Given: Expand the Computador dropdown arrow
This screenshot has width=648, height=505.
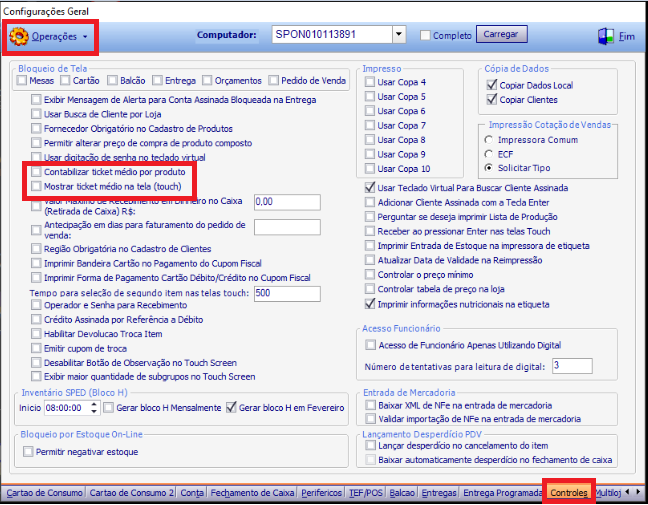Looking at the screenshot, I should click(x=398, y=34).
